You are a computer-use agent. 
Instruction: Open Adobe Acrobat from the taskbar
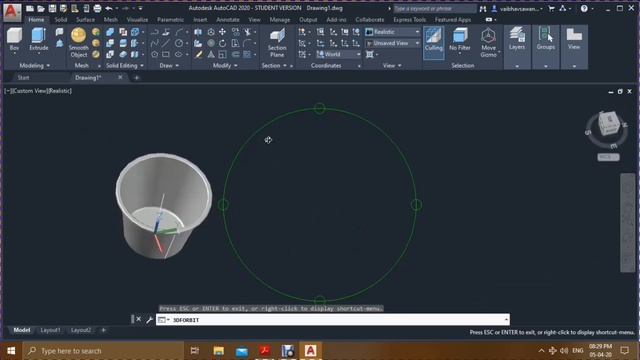coord(264,351)
